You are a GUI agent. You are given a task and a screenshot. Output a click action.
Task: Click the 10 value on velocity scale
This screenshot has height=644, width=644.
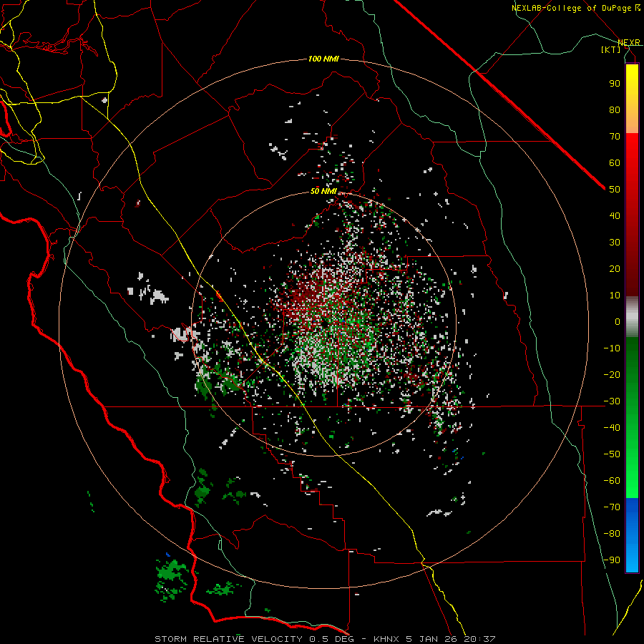click(x=615, y=296)
